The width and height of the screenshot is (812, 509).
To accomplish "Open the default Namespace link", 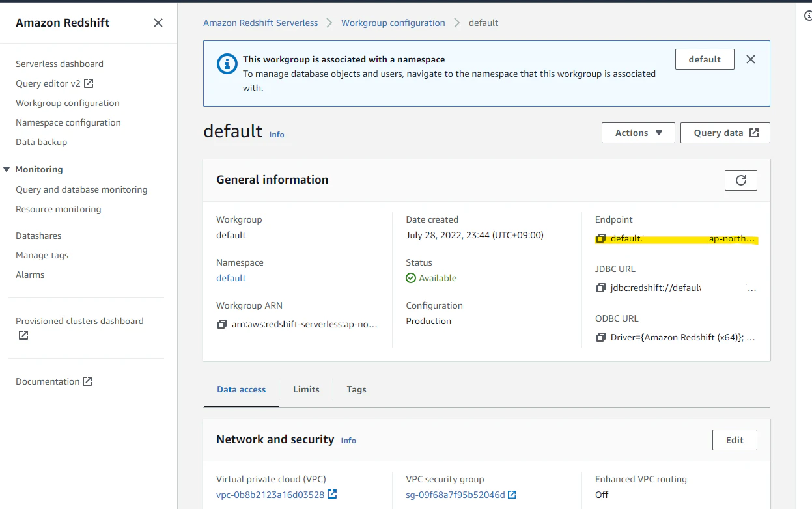I will pos(231,278).
